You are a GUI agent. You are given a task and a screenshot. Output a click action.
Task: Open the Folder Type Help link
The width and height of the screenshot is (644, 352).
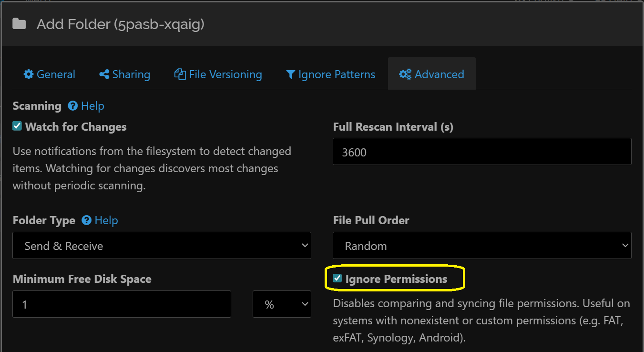point(106,220)
